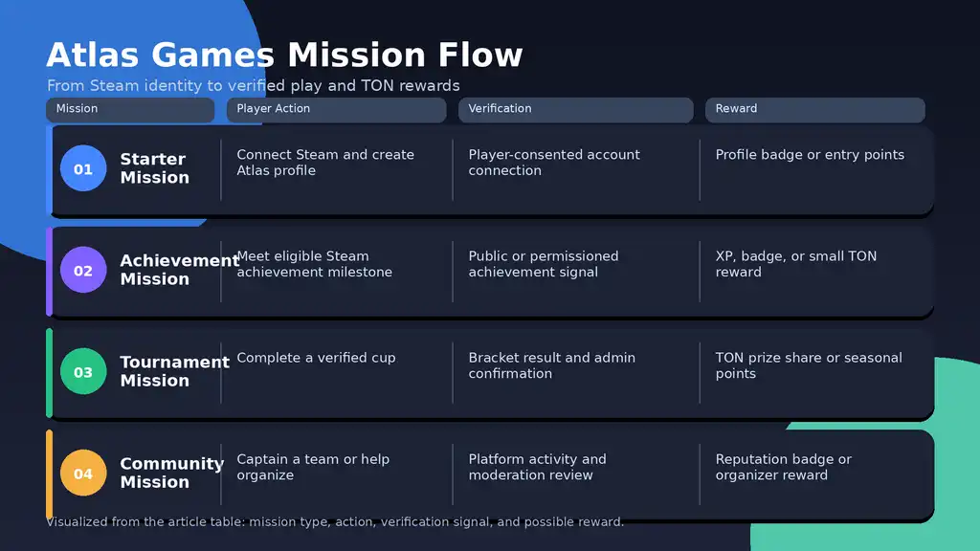This screenshot has height=551, width=980.
Task: Click the Community Mission label
Action: click(172, 473)
